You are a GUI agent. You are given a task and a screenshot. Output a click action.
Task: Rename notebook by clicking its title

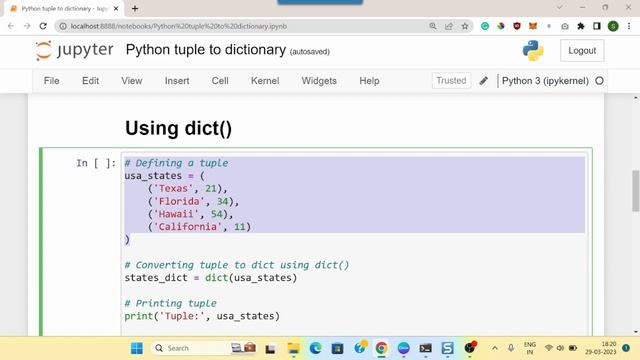coord(206,50)
